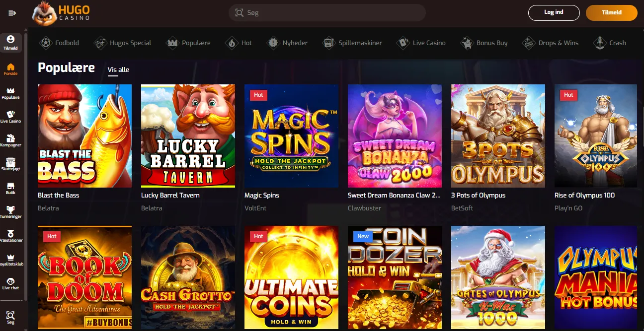Viewport: 644px width, 331px height.
Task: Open Loyalitetsklub crown icon in sidebar
Action: click(x=10, y=257)
